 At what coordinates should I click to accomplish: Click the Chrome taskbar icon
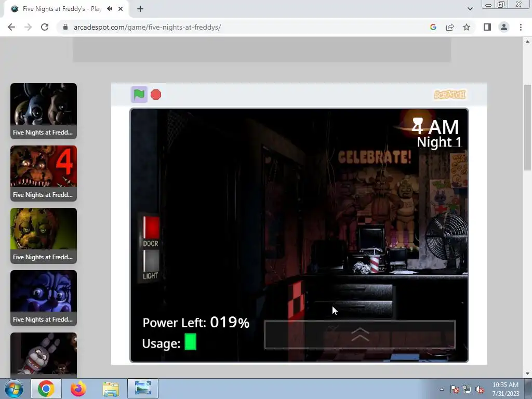[46, 389]
